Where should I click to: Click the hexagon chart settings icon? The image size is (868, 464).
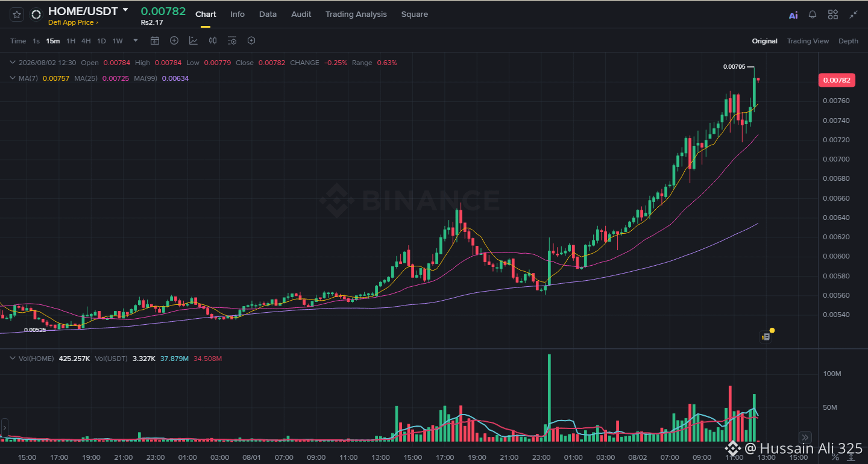click(251, 40)
